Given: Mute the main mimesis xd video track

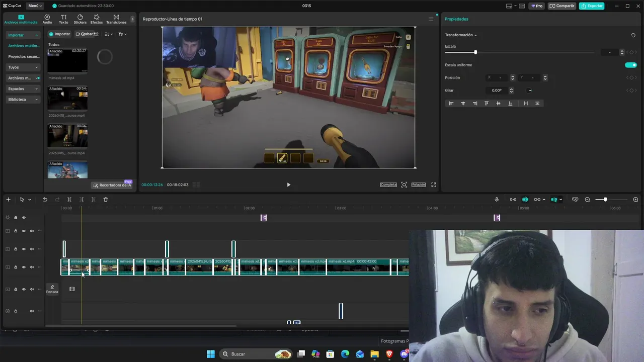Looking at the screenshot, I should 32,267.
